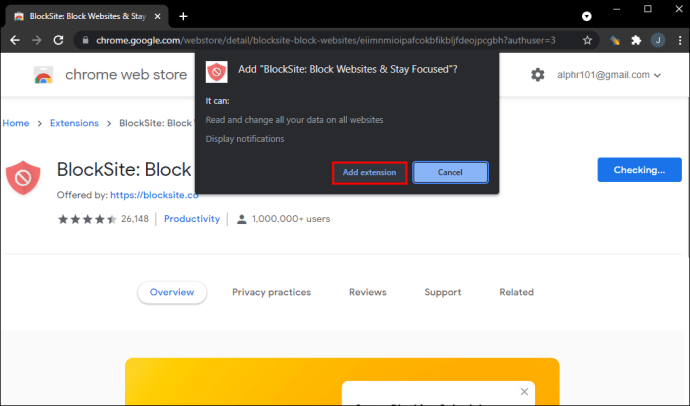This screenshot has width=690, height=406.
Task: Click the forward navigation arrow
Action: [37, 40]
